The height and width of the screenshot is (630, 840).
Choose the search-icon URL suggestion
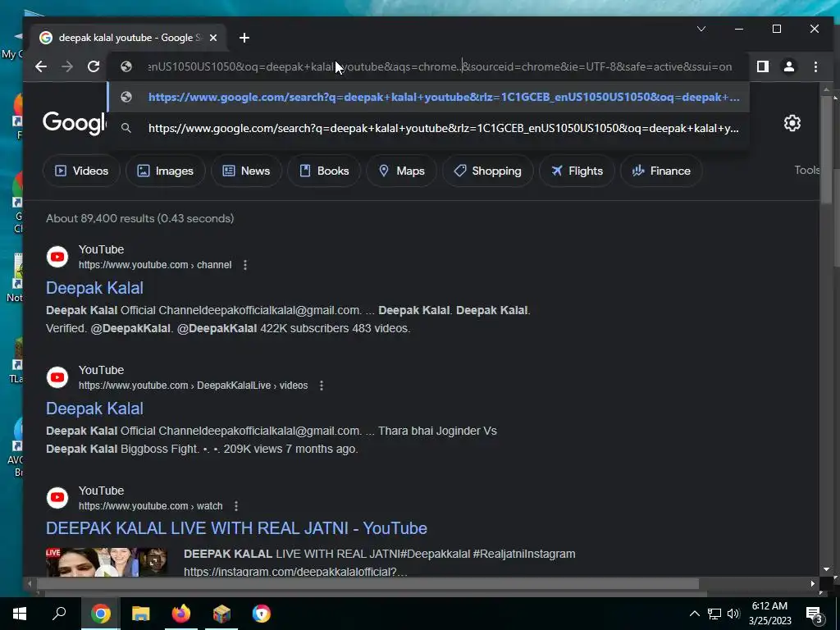[428, 128]
